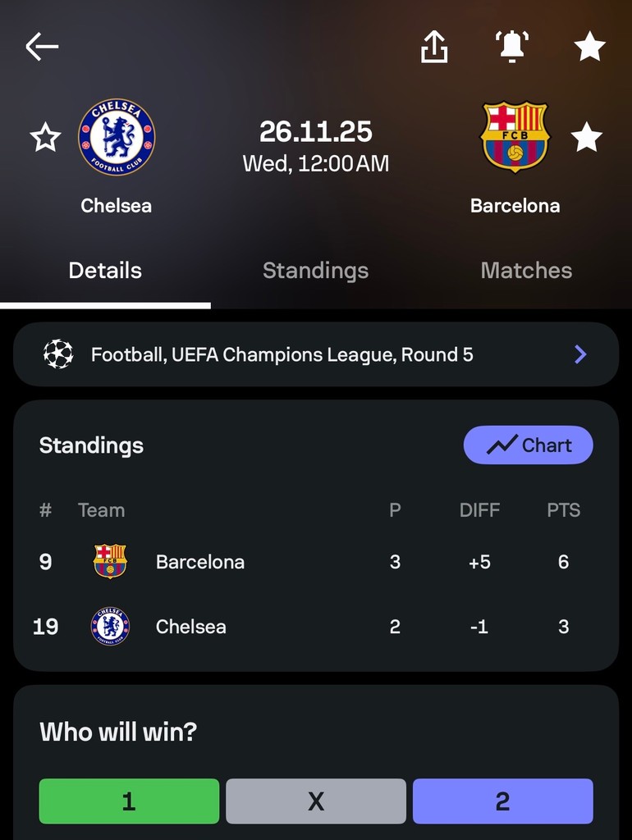Expand league info with chevron arrow
Image resolution: width=632 pixels, height=840 pixels.
click(580, 354)
